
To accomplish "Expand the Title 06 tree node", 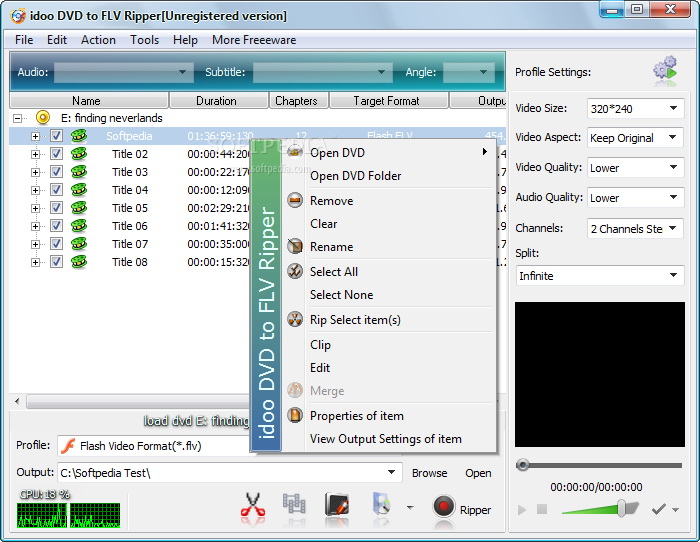I will 35,226.
